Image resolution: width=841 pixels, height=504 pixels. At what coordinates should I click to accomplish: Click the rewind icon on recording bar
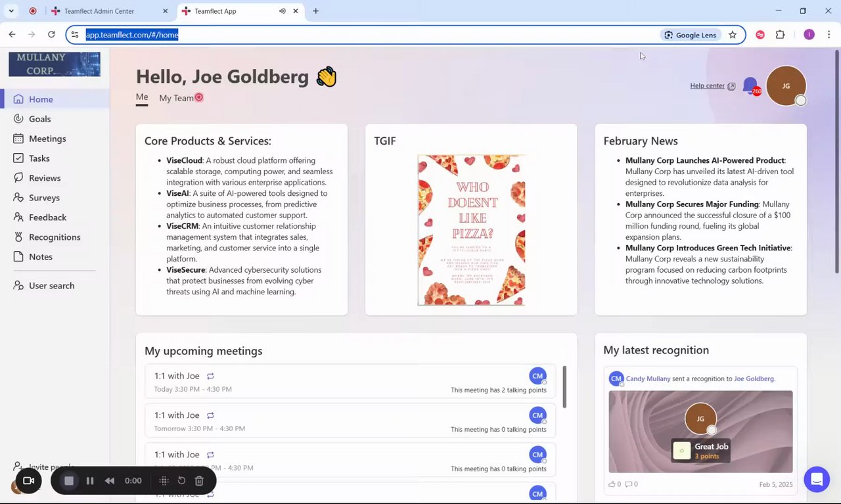(x=110, y=481)
